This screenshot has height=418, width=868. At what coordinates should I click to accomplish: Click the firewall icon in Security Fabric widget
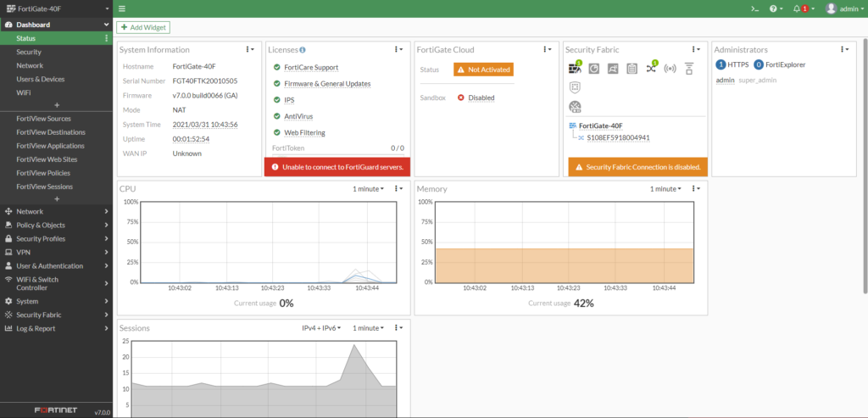tap(576, 68)
